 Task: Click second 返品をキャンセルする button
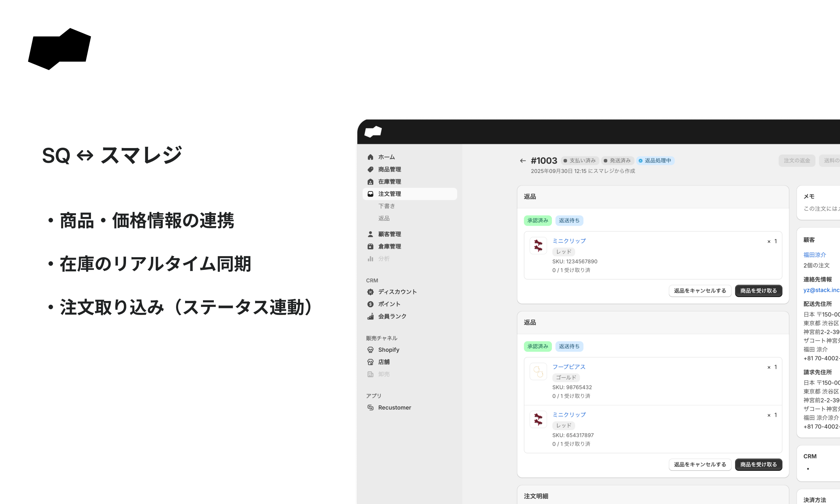click(700, 464)
